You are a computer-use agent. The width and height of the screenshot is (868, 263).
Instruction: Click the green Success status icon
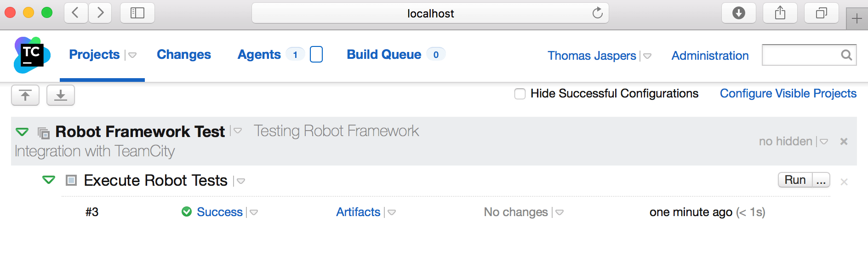coord(187,212)
